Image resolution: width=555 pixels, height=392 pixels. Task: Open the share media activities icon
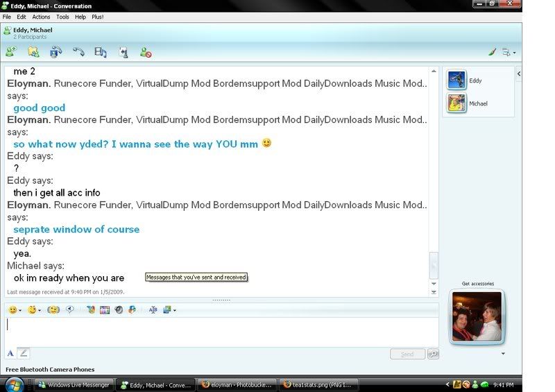click(x=101, y=53)
